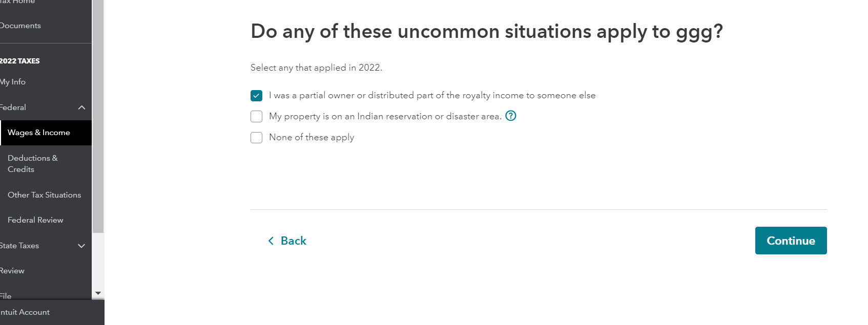Open the Federal Review section
The height and width of the screenshot is (325, 868).
[x=35, y=220]
